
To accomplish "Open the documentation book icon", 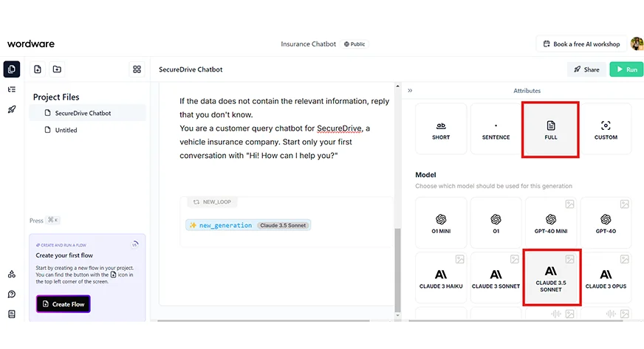I will [x=12, y=314].
